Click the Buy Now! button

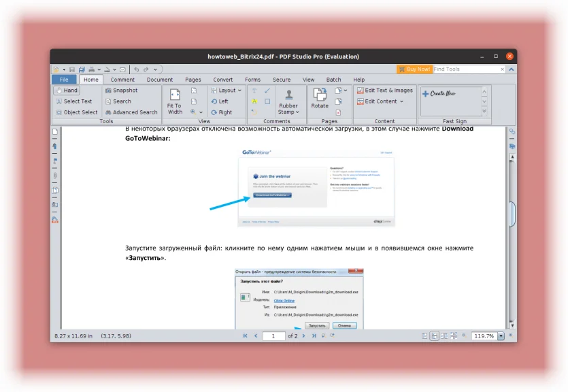tap(414, 69)
